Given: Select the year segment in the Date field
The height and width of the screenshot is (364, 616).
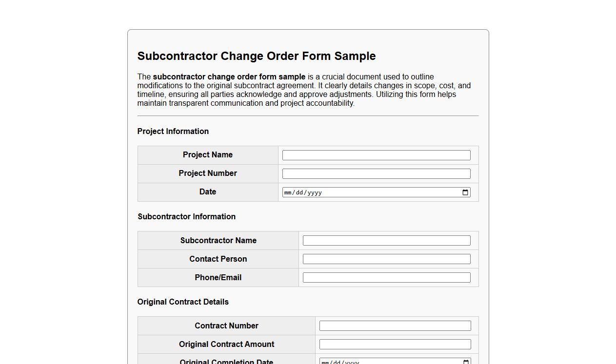Looking at the screenshot, I should (x=314, y=192).
